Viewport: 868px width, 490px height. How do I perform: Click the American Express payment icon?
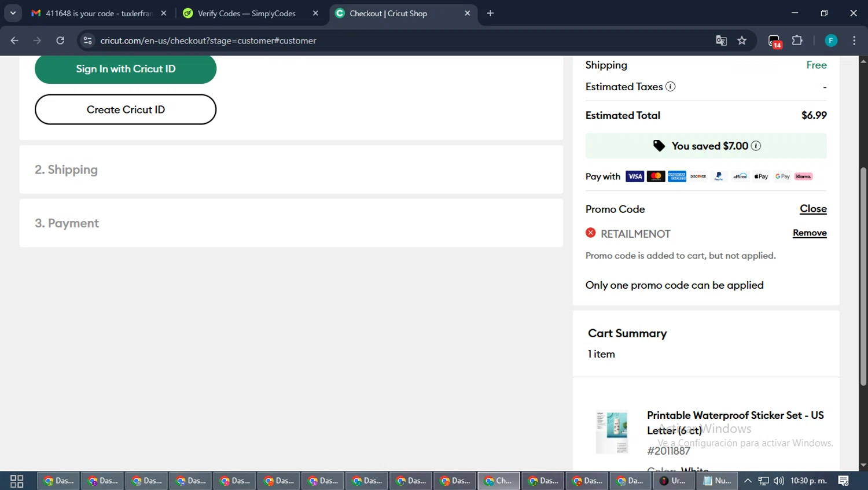(x=677, y=176)
